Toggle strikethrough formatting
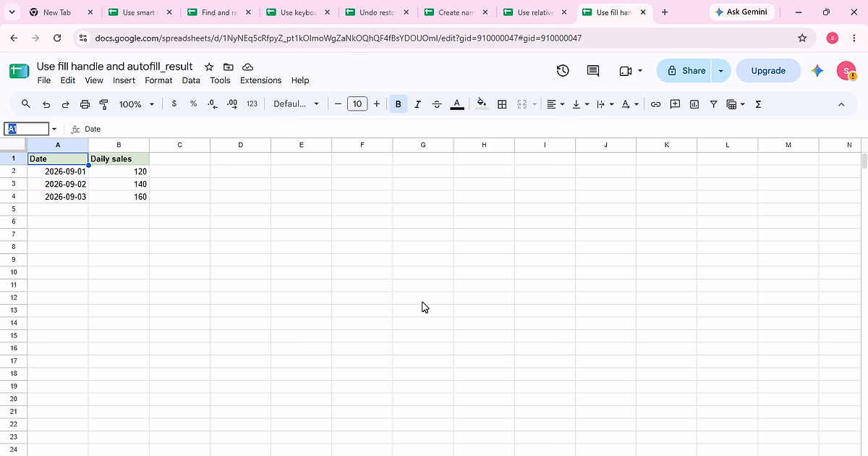868x456 pixels. [x=437, y=104]
